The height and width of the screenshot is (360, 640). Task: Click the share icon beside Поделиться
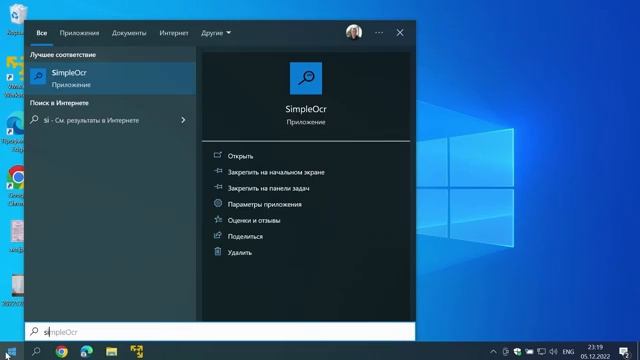click(x=218, y=235)
